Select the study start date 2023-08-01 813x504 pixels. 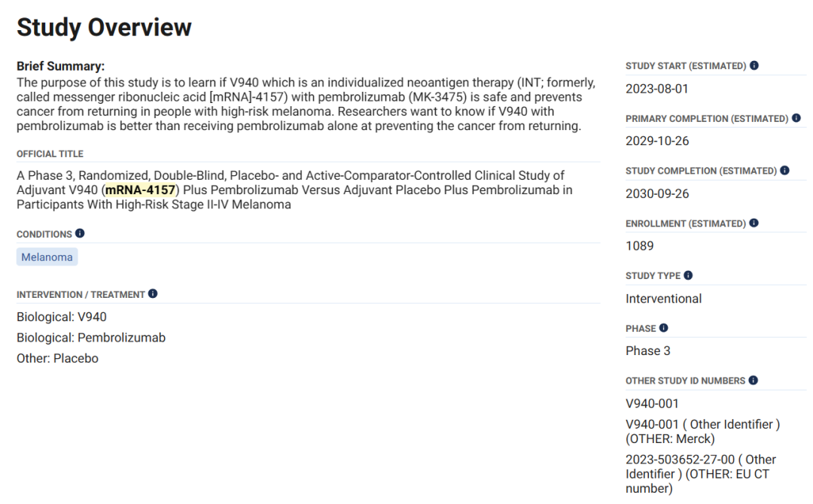(656, 89)
